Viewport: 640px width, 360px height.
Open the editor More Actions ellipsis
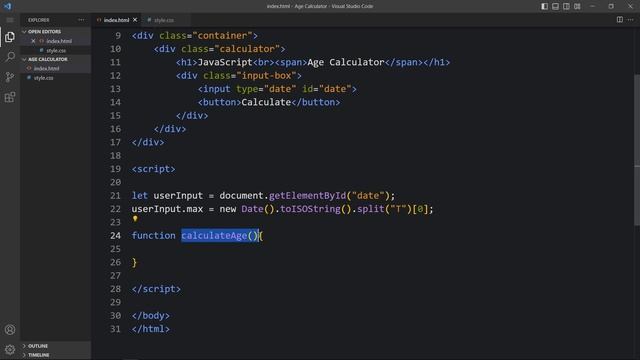point(631,20)
